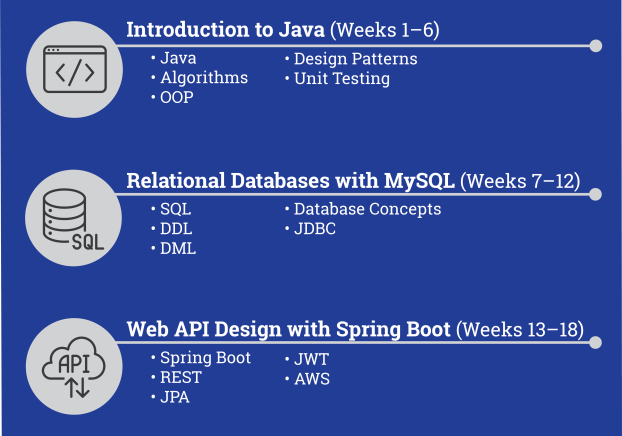Click the code window icon

click(75, 69)
